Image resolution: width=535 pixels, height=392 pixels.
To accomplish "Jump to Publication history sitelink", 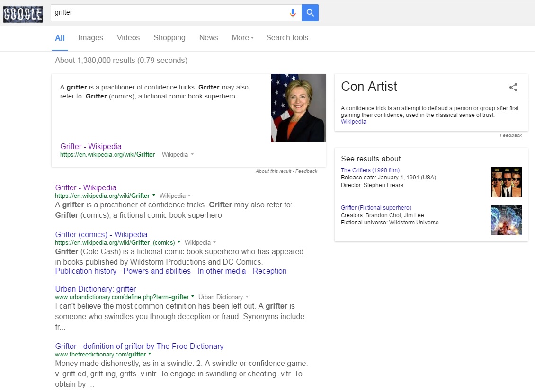I will pyautogui.click(x=86, y=271).
